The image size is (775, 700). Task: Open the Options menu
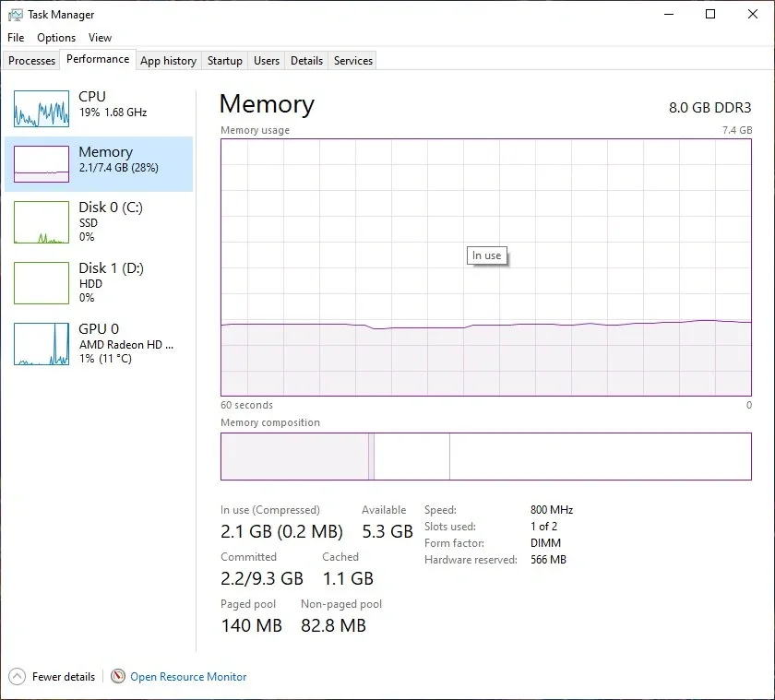click(x=56, y=38)
